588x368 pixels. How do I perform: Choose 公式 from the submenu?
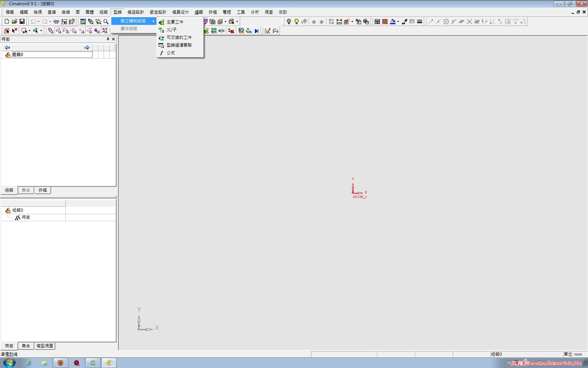pos(180,53)
